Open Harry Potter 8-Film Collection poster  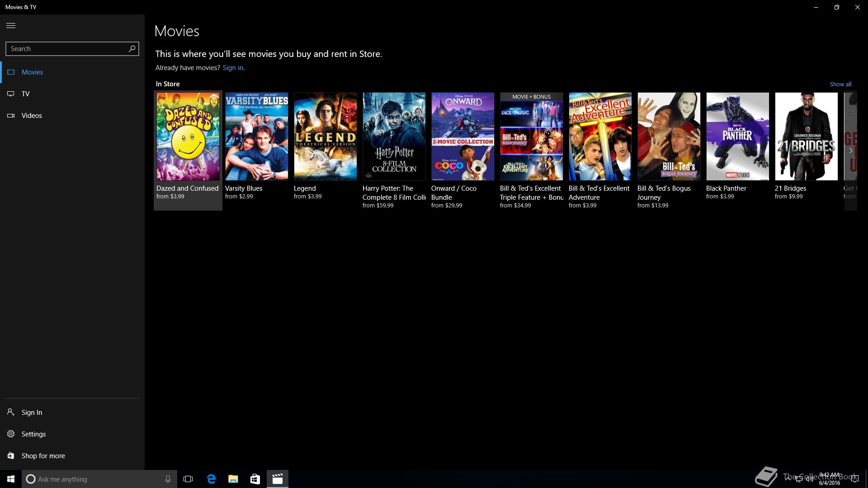click(x=394, y=136)
